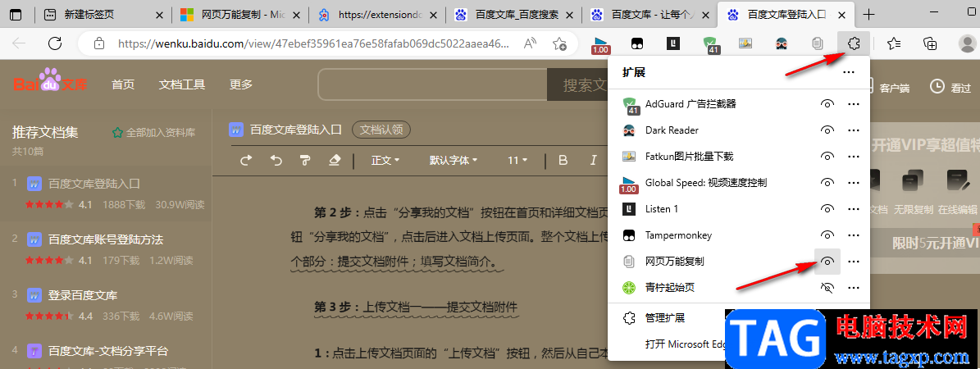Open more actions for 青柠起始页
Viewport: 980px width, 369px height.
[x=854, y=288]
